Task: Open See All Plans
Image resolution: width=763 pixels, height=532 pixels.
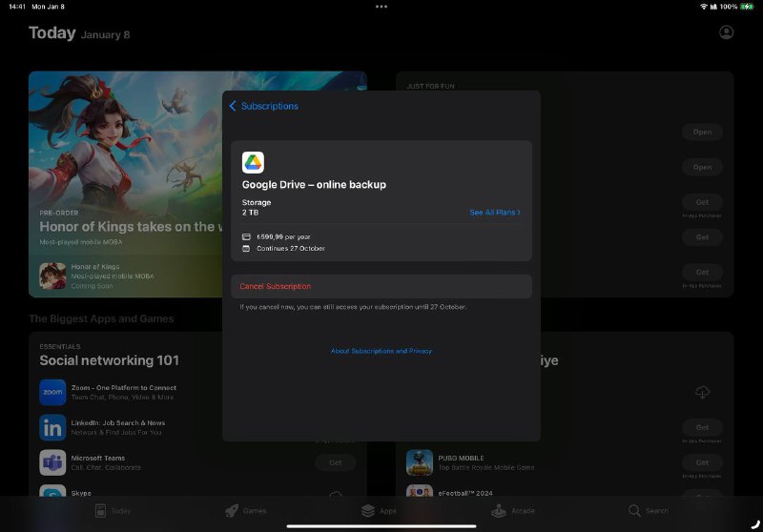Action: click(x=495, y=213)
